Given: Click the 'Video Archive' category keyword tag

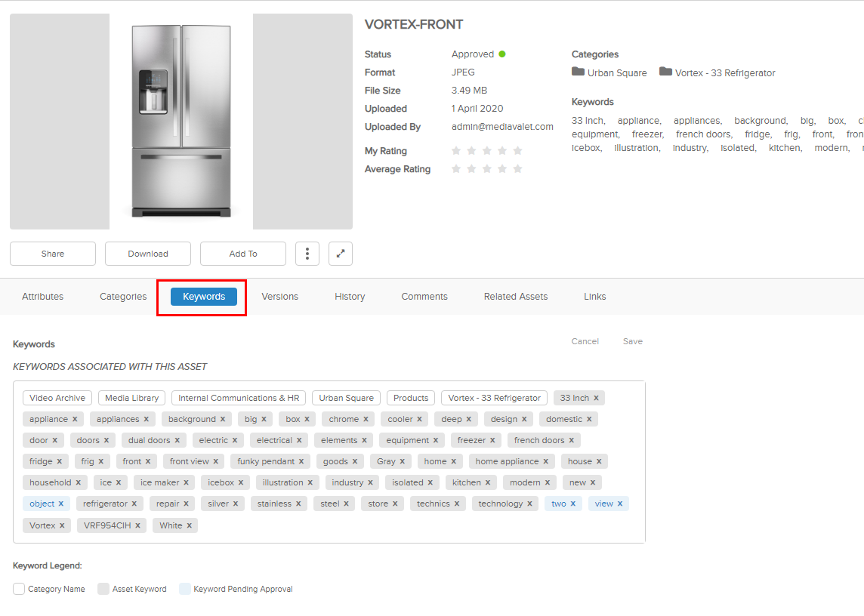Looking at the screenshot, I should pos(57,398).
